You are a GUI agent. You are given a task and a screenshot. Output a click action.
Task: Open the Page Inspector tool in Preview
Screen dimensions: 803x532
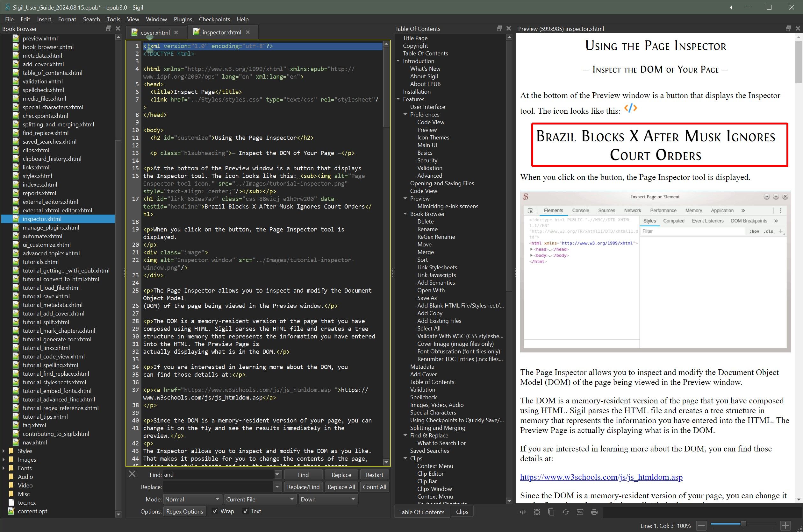click(523, 512)
